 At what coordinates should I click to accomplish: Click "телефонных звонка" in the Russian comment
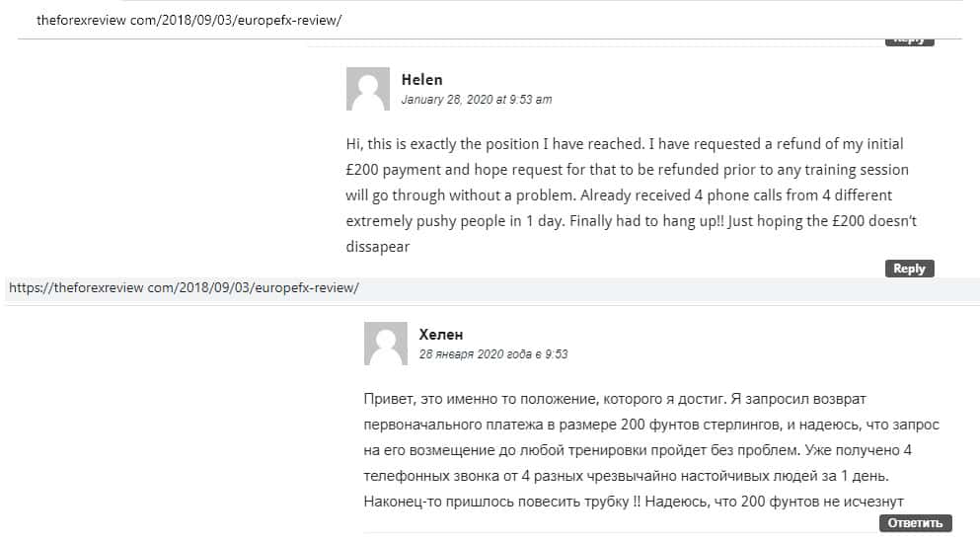pyautogui.click(x=422, y=475)
